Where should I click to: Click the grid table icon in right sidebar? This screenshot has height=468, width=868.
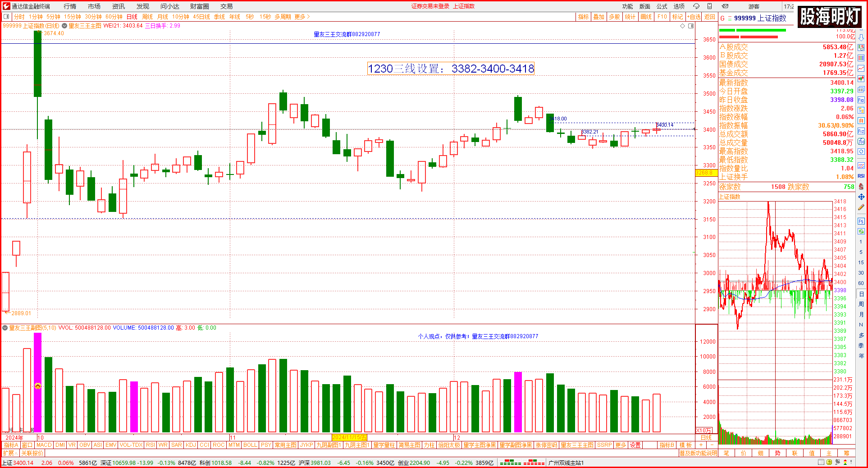click(861, 58)
